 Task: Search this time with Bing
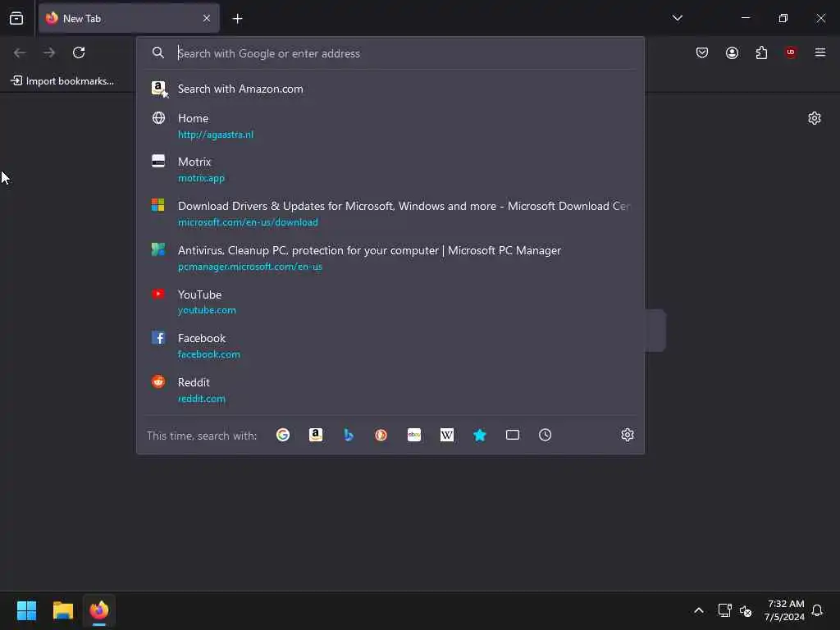click(x=348, y=435)
